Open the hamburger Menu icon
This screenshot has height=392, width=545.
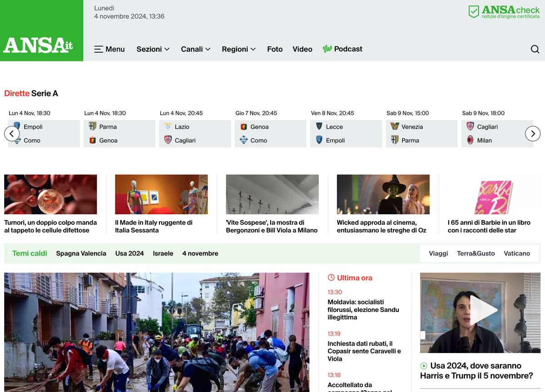coord(99,49)
